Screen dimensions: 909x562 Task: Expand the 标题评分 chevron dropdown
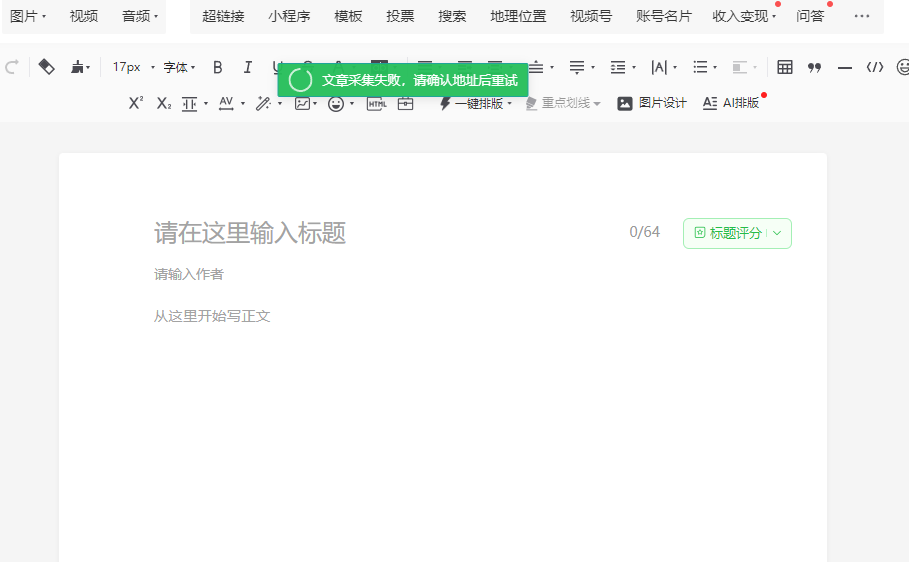(x=777, y=233)
